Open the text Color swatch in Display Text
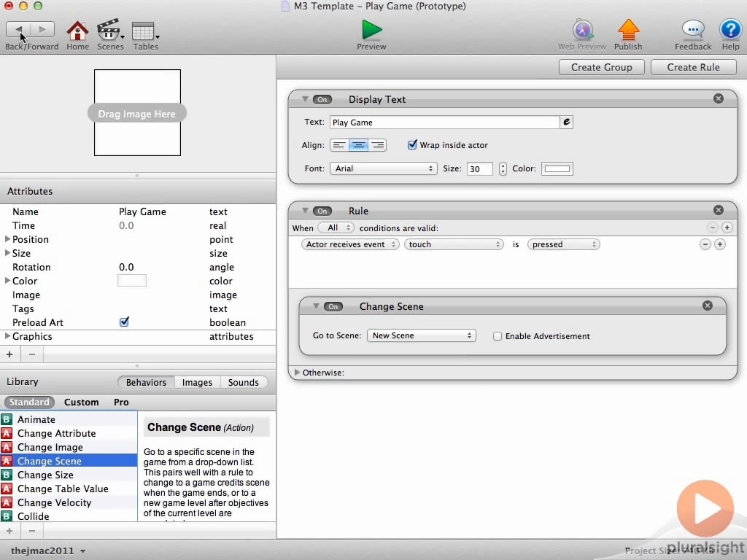Screen dimensions: 747x560 [557, 168]
